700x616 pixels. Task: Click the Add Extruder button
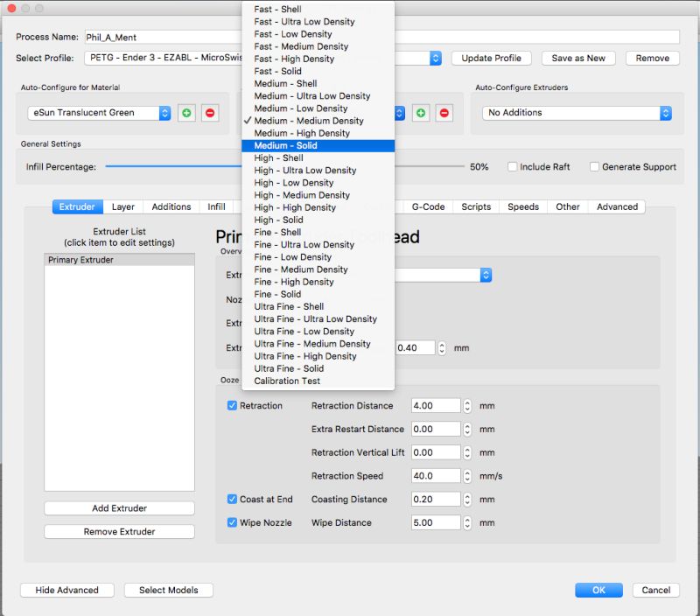[x=119, y=507]
